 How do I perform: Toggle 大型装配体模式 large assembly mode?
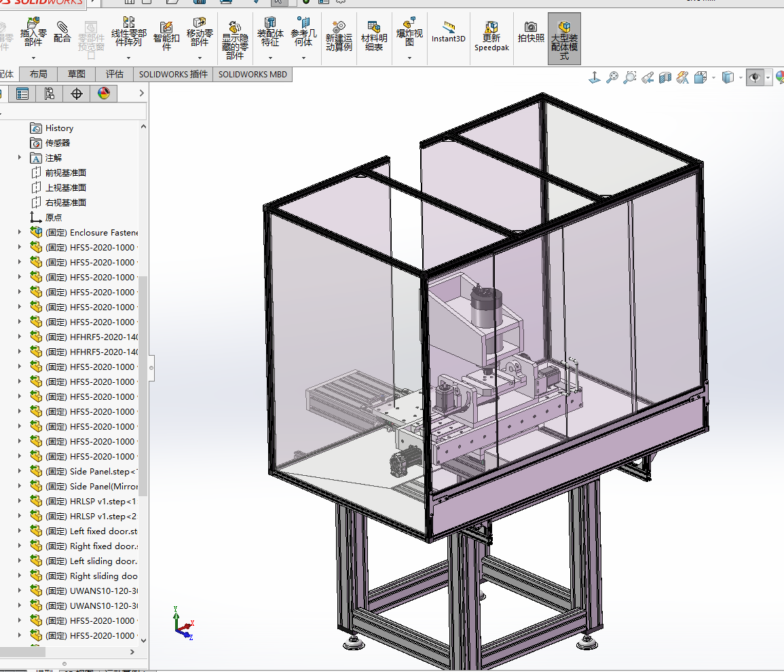(x=564, y=39)
